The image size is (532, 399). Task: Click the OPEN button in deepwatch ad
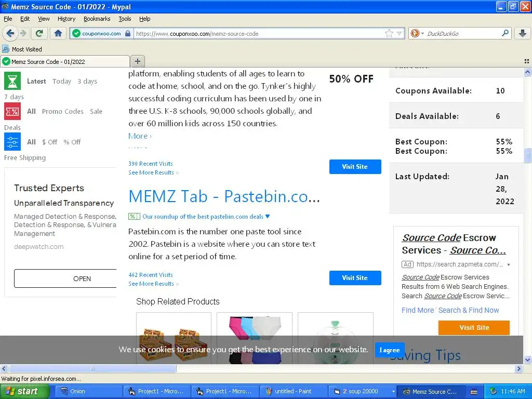click(x=65, y=278)
